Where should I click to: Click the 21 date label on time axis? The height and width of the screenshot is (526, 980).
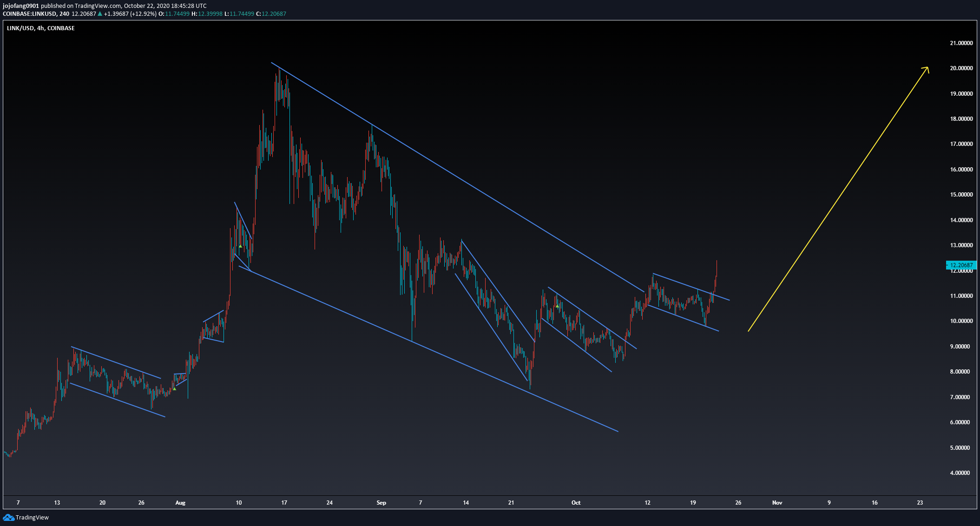(511, 503)
